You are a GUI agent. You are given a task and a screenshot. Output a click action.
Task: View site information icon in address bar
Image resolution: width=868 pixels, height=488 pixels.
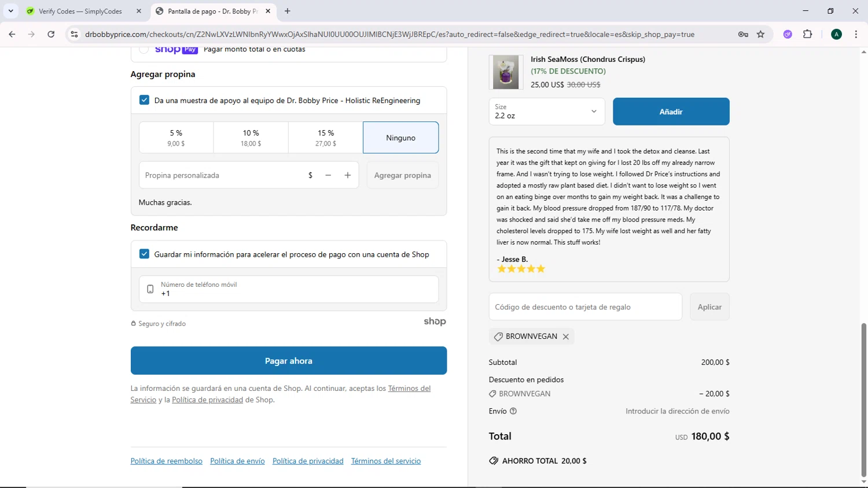pyautogui.click(x=74, y=34)
